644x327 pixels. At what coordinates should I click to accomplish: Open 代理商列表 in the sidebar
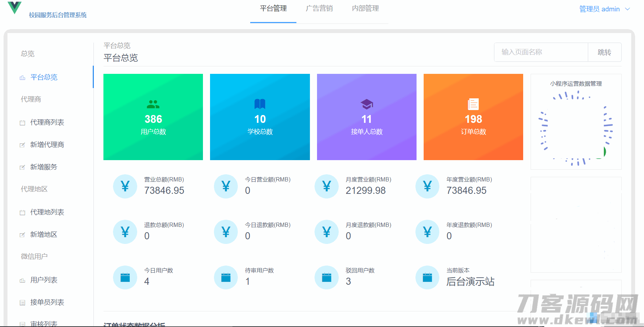47,122
